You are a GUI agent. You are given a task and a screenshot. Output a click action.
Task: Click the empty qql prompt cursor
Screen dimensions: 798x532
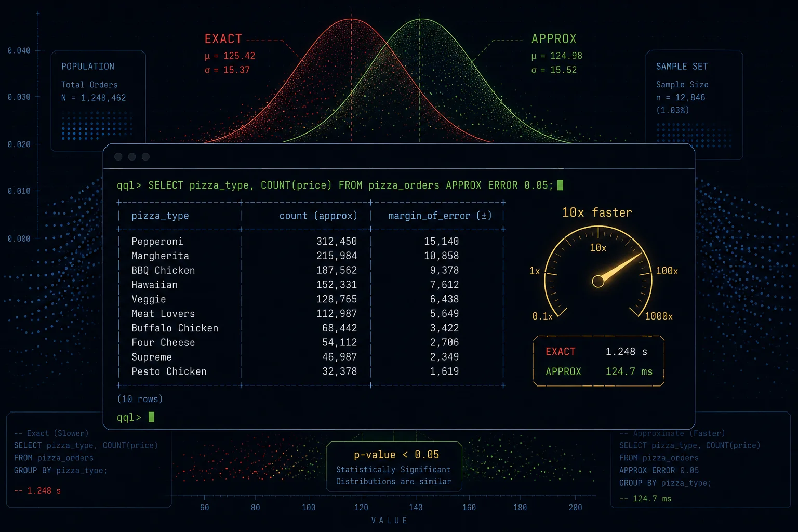coord(151,417)
